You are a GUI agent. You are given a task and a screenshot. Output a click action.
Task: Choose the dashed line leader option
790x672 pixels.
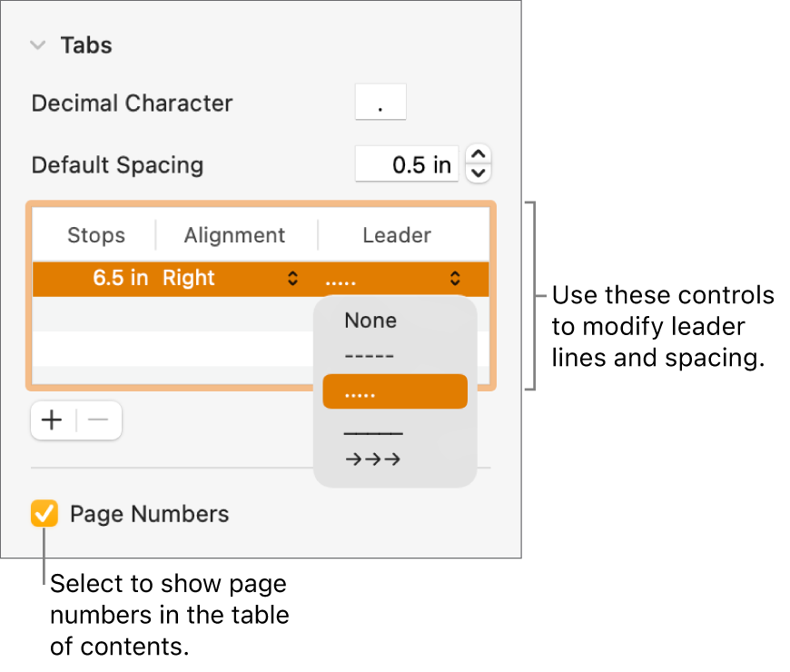click(x=370, y=356)
